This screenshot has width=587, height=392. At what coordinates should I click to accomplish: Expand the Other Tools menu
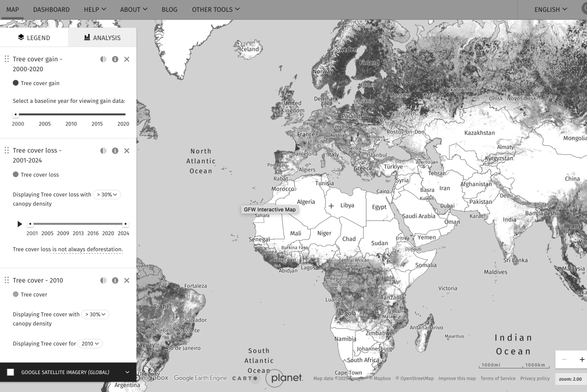[x=216, y=9]
